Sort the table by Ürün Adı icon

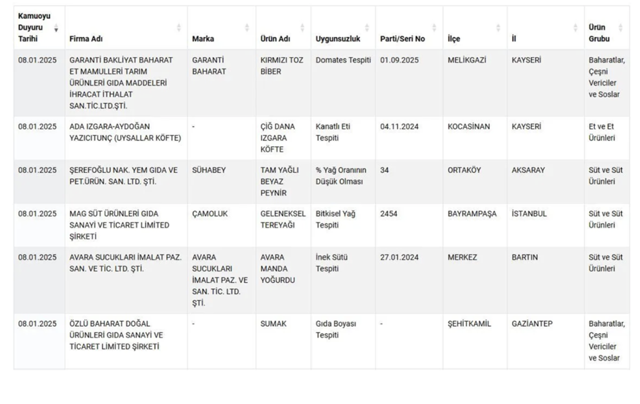pos(303,28)
